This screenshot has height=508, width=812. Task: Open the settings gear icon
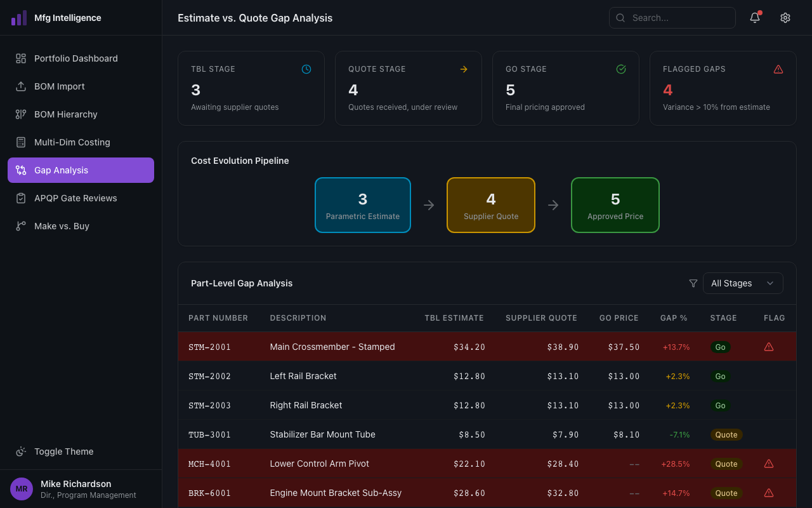(x=785, y=18)
